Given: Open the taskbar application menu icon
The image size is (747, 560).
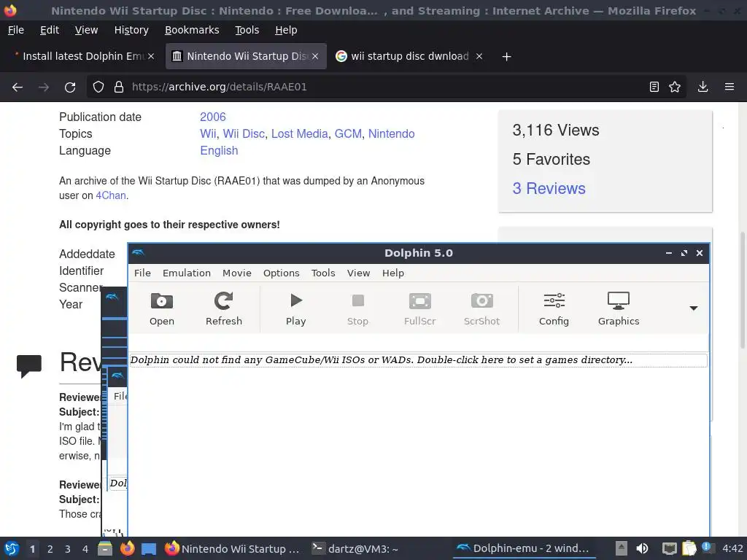Looking at the screenshot, I should 12,548.
